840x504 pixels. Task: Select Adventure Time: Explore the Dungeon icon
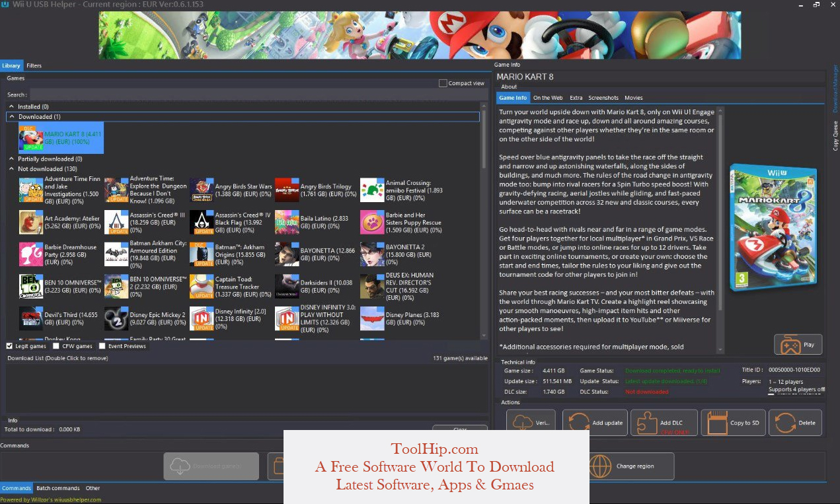pyautogui.click(x=116, y=190)
